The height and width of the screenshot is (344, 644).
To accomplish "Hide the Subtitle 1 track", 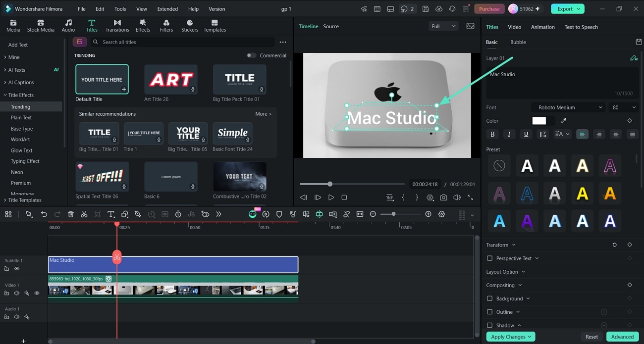I will (17, 269).
